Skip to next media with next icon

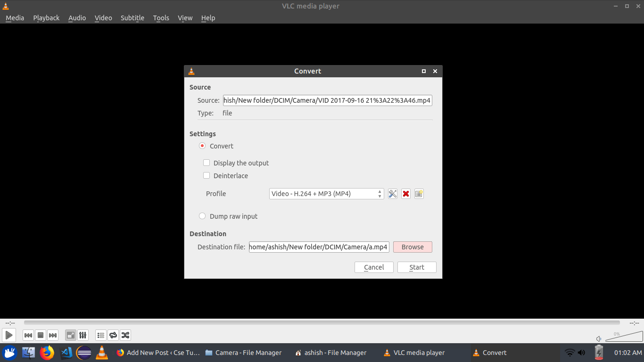tap(53, 335)
